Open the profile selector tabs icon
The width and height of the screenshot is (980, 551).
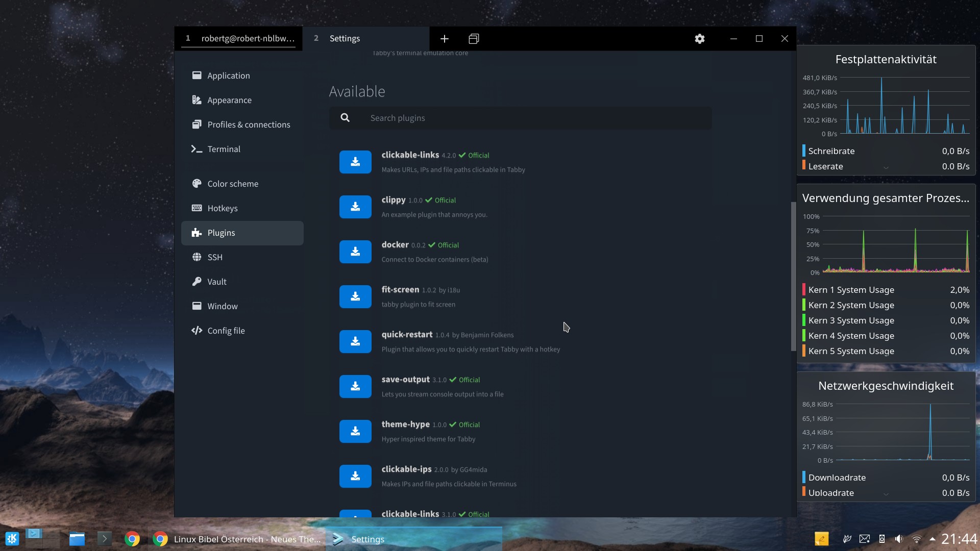(x=474, y=39)
